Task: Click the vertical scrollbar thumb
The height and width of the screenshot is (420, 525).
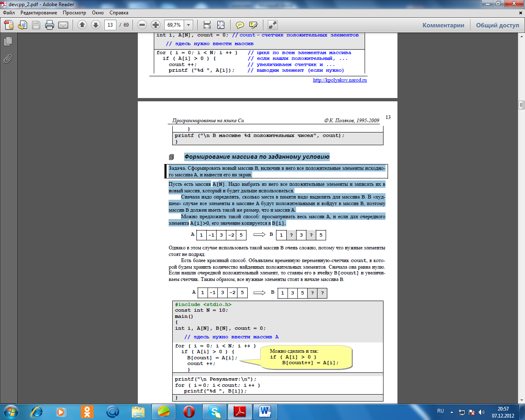Action: (522, 105)
